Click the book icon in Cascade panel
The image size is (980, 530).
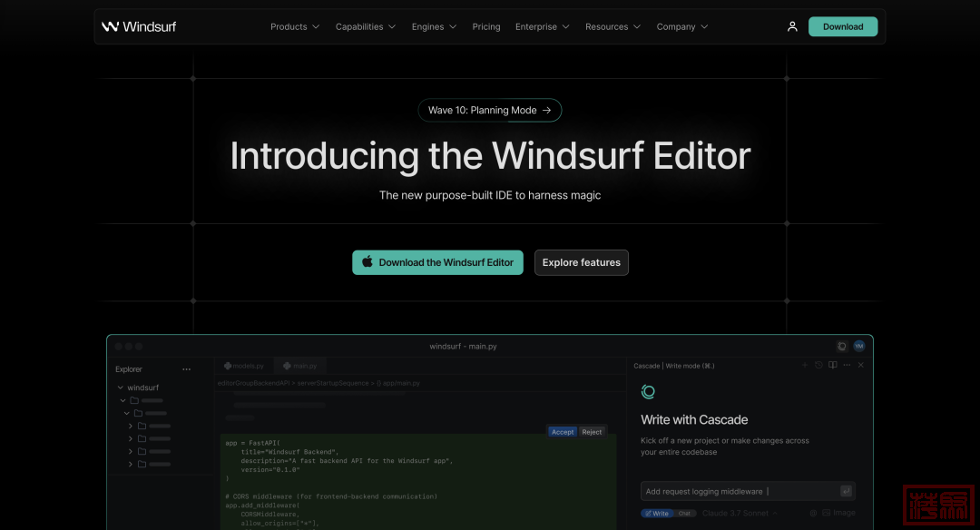point(832,365)
